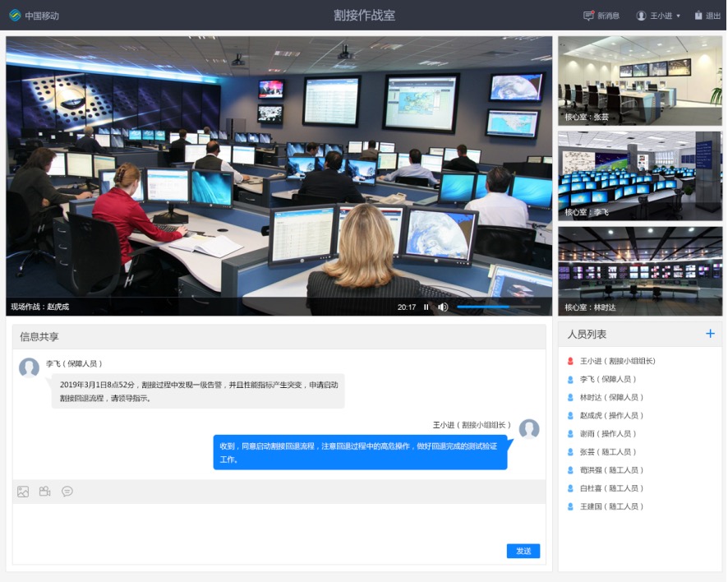This screenshot has height=582, width=728.
Task: Switch to 核心室：林时达 video thumbnail
Action: pos(639,271)
